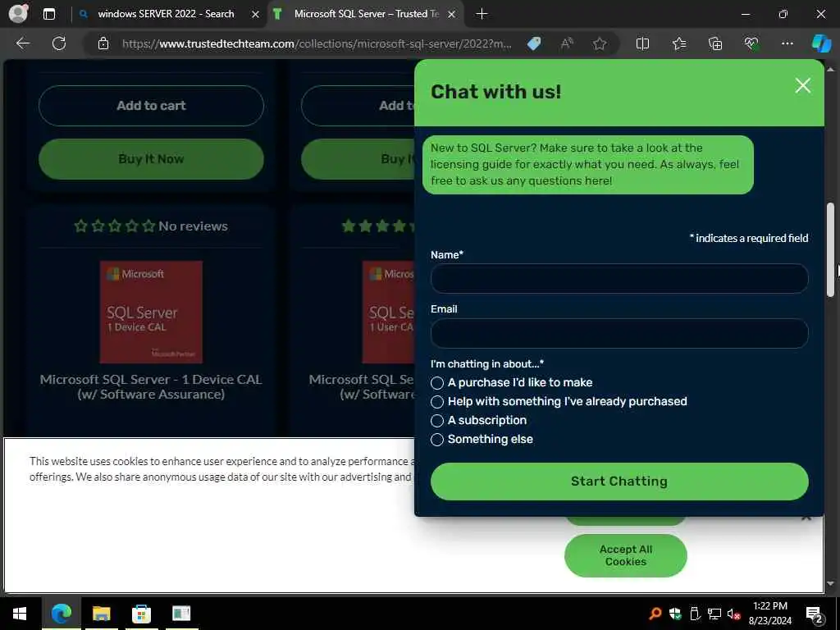Open the notification center icon

click(815, 614)
